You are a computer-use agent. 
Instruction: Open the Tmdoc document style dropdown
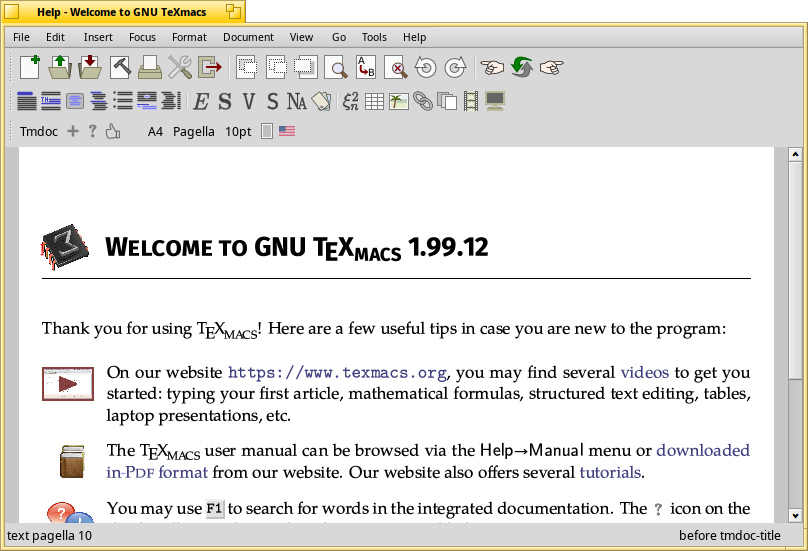point(39,131)
